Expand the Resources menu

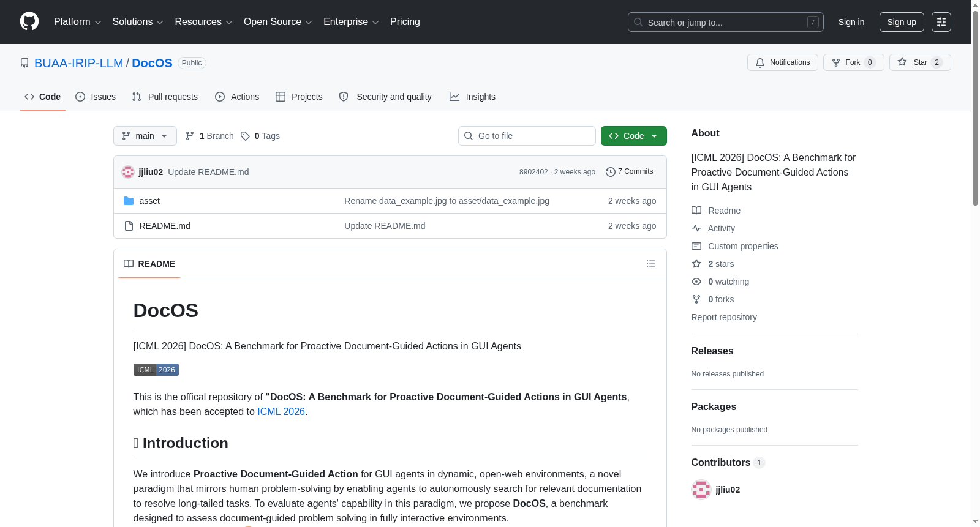tap(203, 22)
